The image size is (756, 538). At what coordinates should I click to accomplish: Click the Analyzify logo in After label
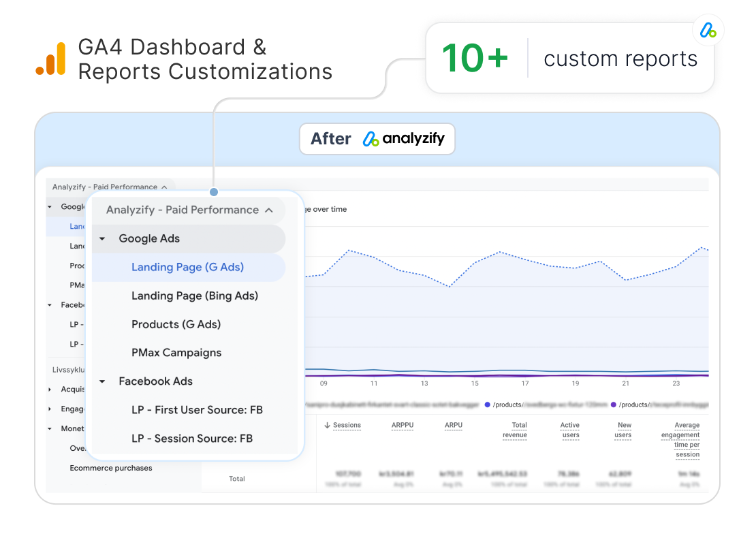click(x=371, y=139)
